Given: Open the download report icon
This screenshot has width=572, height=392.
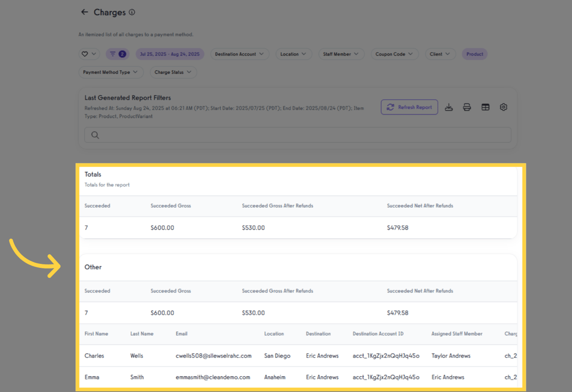Looking at the screenshot, I should pyautogui.click(x=449, y=107).
